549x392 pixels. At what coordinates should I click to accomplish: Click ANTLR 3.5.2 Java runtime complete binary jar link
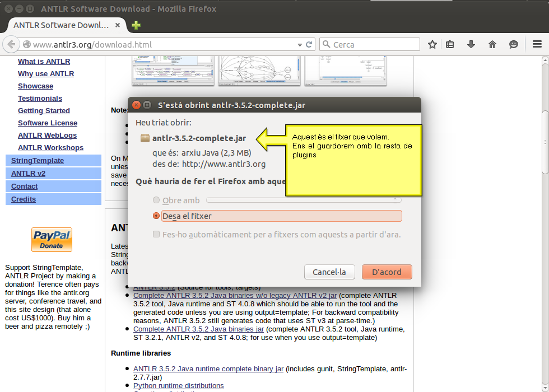click(208, 369)
